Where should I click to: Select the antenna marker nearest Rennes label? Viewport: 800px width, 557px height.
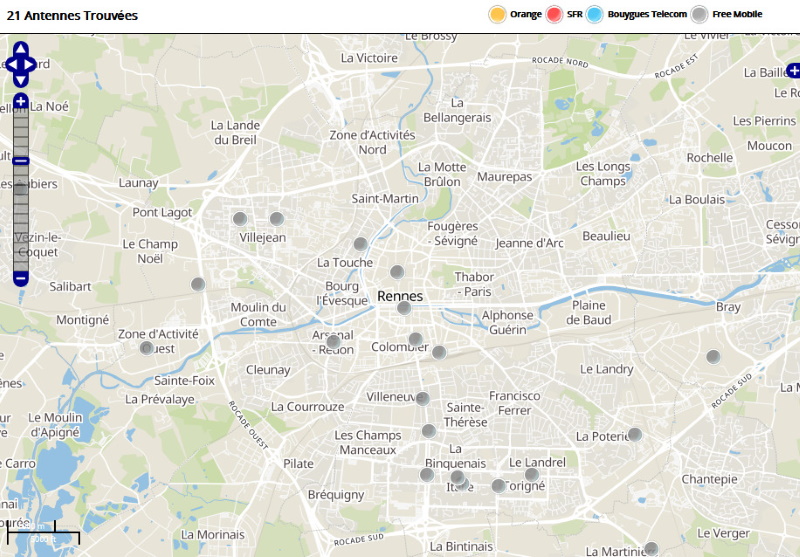(x=404, y=308)
